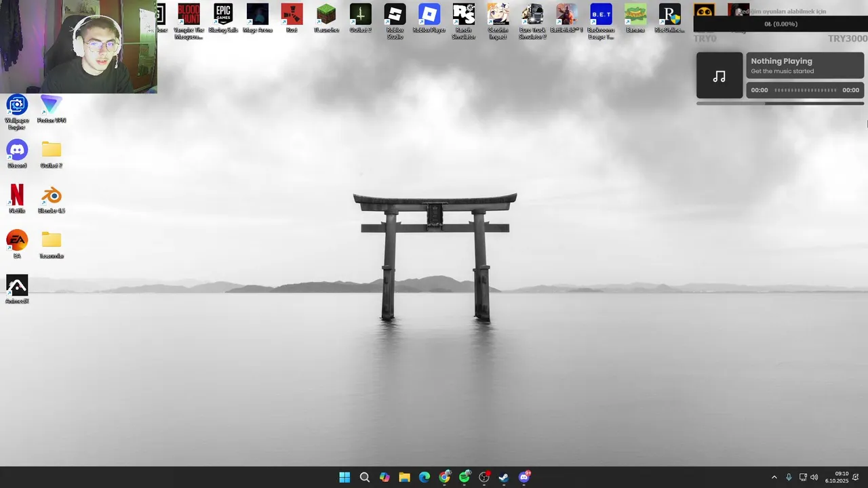
Task: Select the Backrooms Escape shortcut
Action: tap(601, 21)
